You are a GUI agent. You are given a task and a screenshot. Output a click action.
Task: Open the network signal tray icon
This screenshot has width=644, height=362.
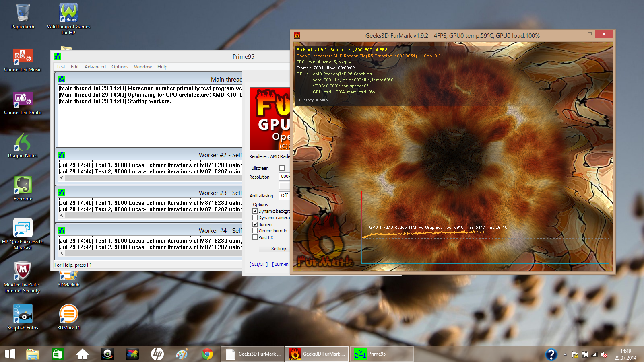[594, 354]
